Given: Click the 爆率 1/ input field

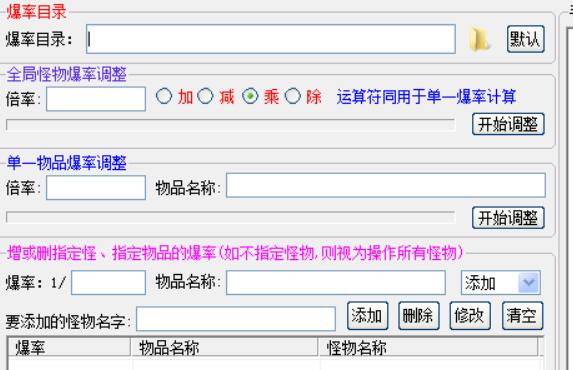Looking at the screenshot, I should click(x=109, y=283).
